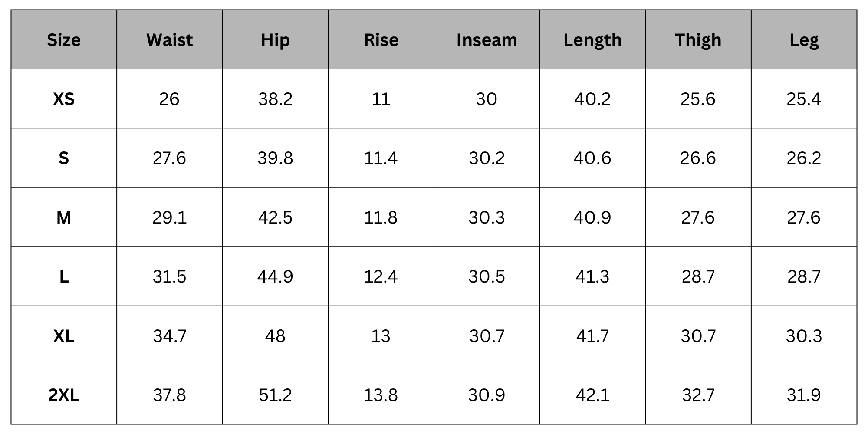Click the Thigh header cell

[698, 40]
